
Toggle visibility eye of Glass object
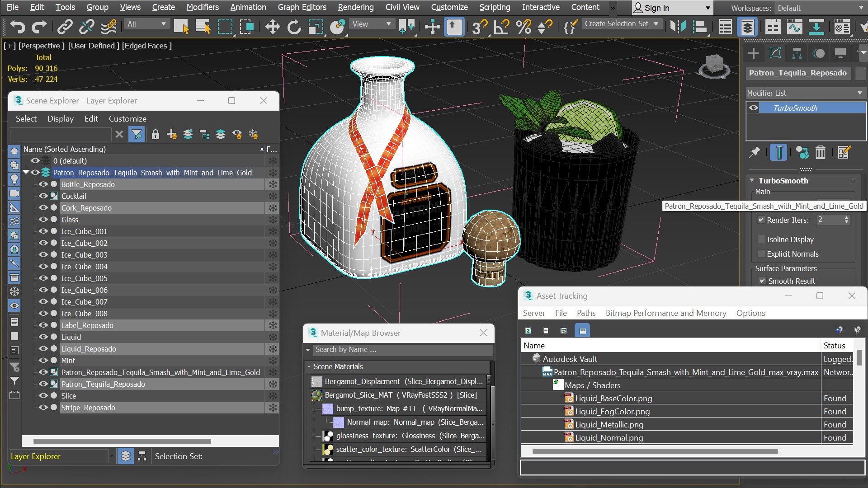[x=43, y=220]
